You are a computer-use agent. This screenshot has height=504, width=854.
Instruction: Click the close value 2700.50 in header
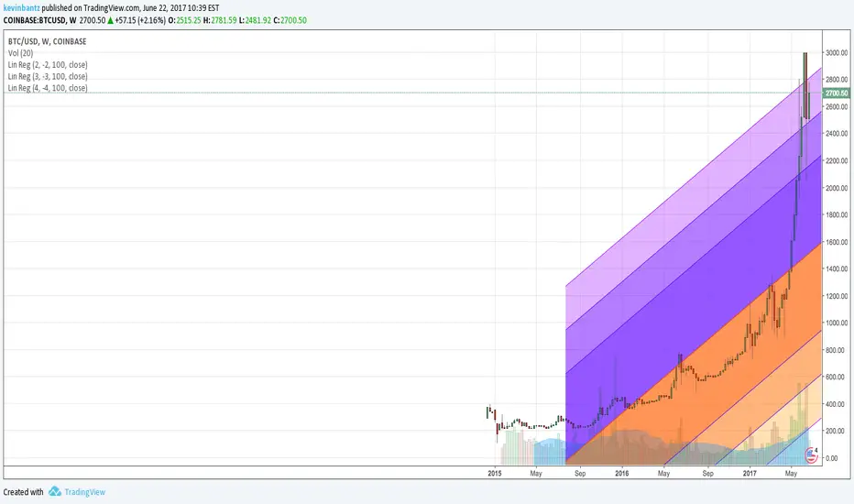pyautogui.click(x=293, y=20)
